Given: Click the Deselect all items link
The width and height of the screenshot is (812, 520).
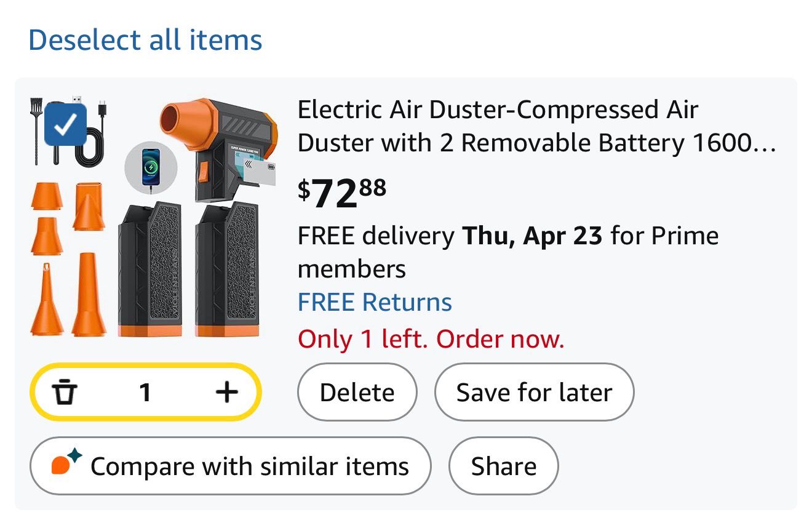Looking at the screenshot, I should click(x=145, y=40).
